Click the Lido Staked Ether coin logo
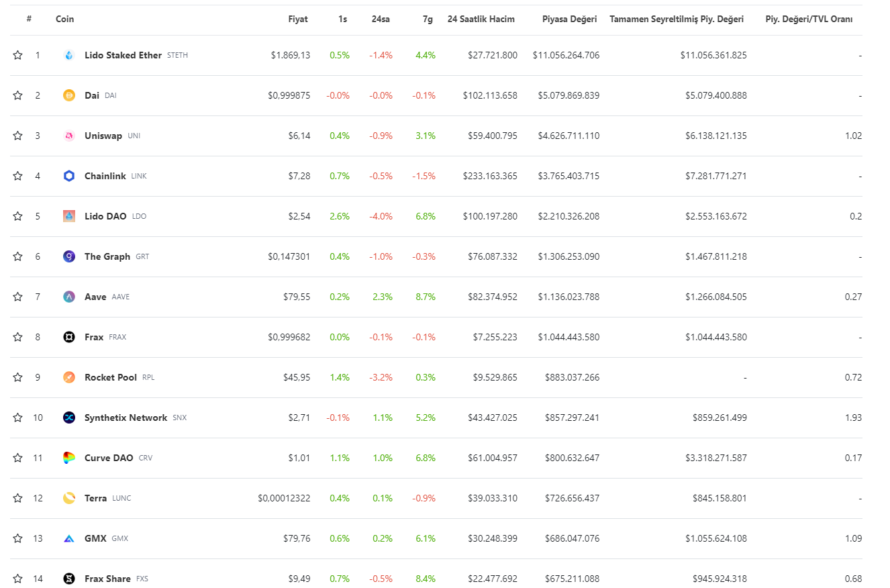This screenshot has height=588, width=890. pos(69,55)
